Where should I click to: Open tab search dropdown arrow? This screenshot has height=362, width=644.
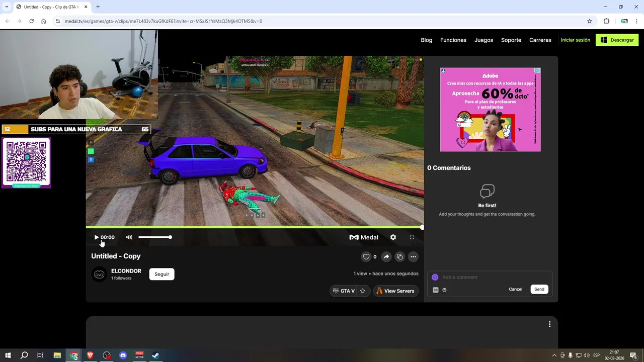point(7,7)
